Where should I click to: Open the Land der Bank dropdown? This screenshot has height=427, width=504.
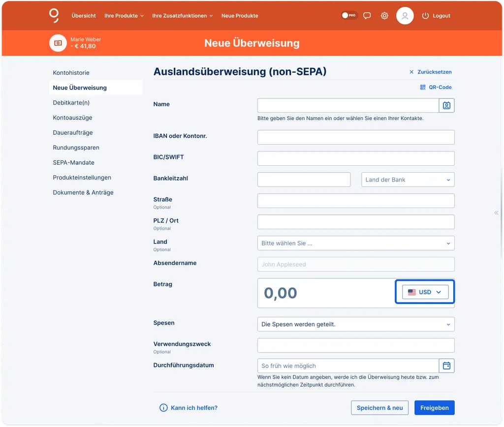[x=408, y=180]
